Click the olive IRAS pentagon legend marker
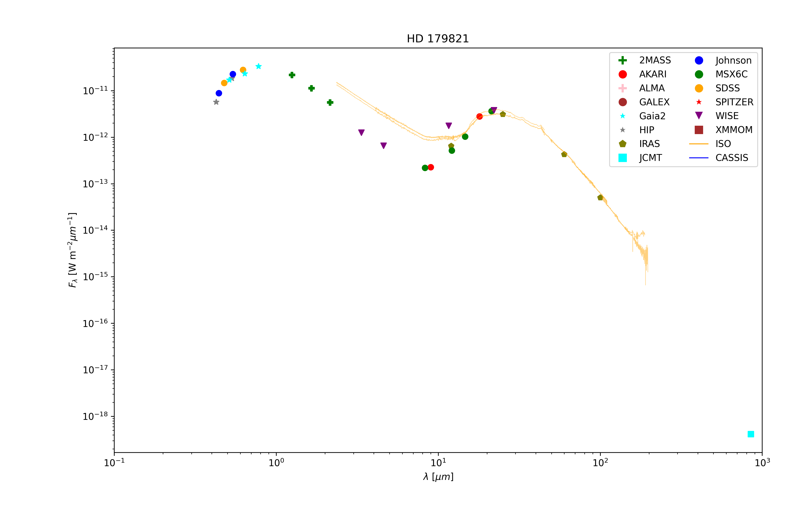798x532 pixels. click(x=623, y=144)
